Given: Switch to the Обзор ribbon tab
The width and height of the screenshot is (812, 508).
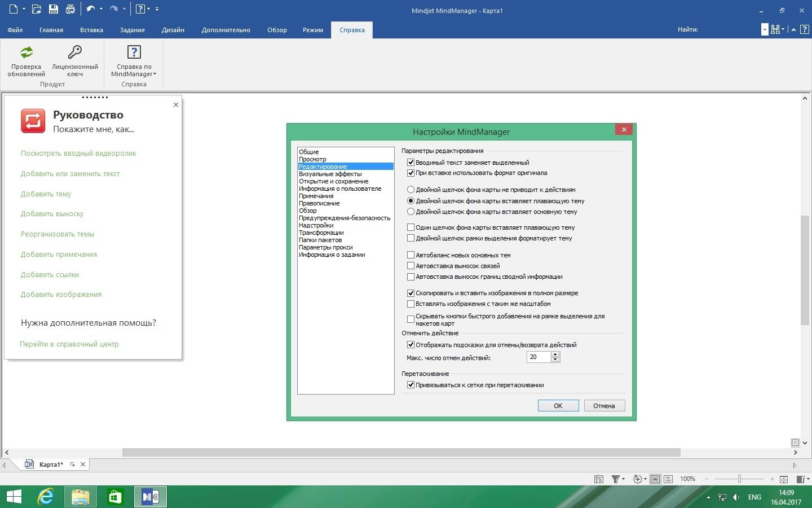Looking at the screenshot, I should coord(277,30).
